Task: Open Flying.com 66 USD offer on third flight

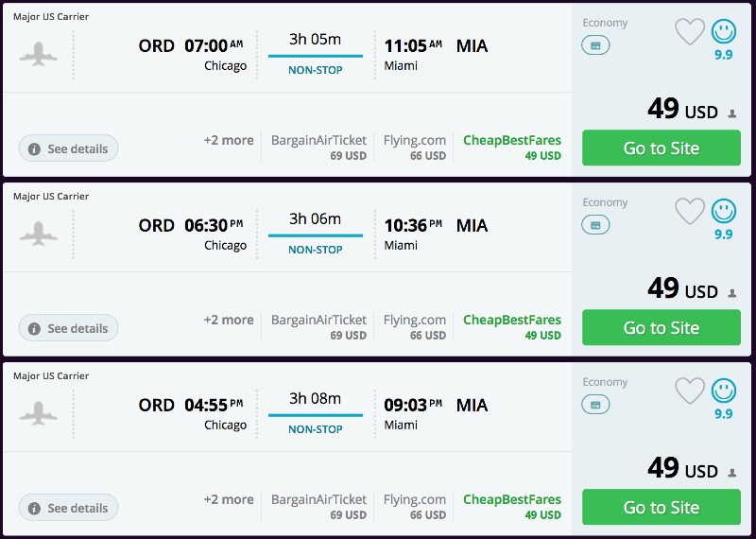Action: click(415, 506)
